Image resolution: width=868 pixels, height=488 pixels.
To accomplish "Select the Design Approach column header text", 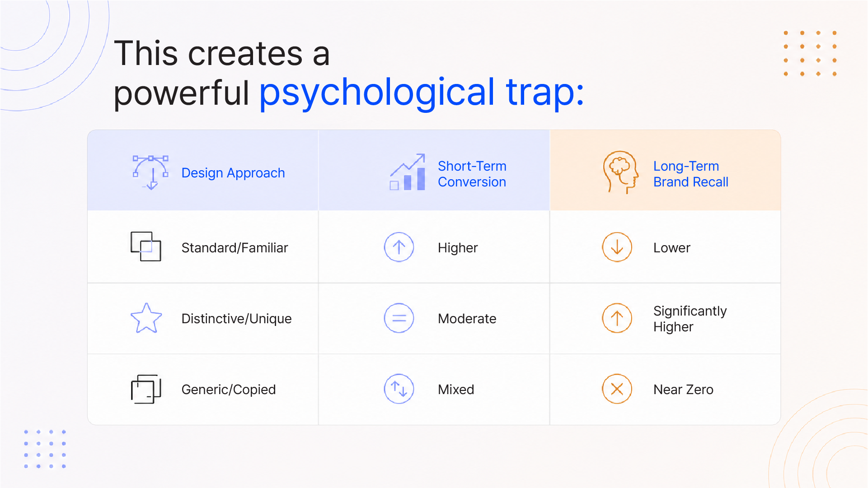I will coord(233,173).
